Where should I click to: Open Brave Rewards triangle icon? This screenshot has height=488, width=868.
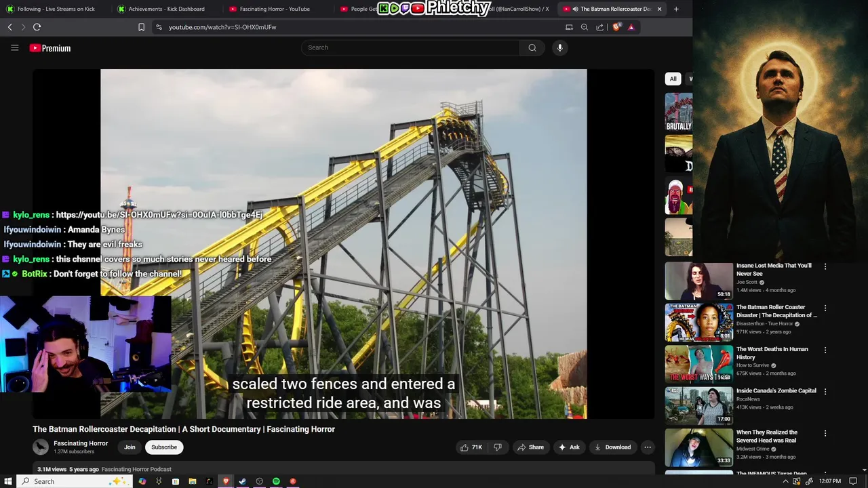(631, 27)
